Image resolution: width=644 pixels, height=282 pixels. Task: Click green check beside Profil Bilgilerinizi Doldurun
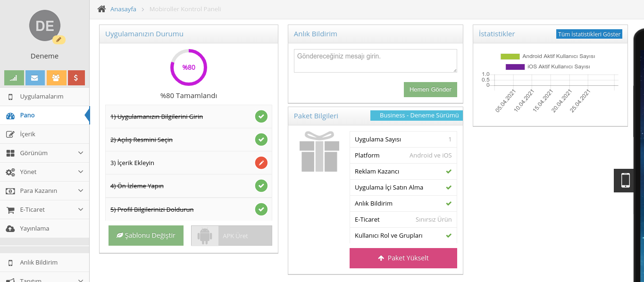261,209
